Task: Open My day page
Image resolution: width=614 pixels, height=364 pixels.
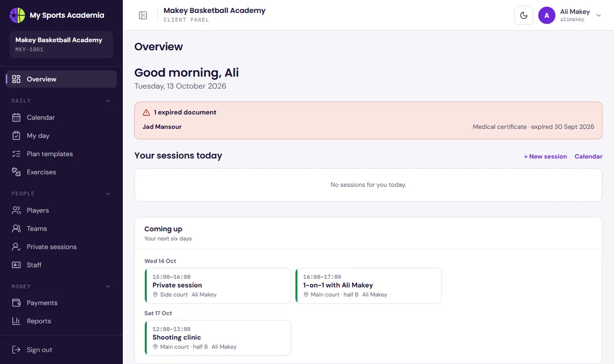Action: tap(61, 135)
